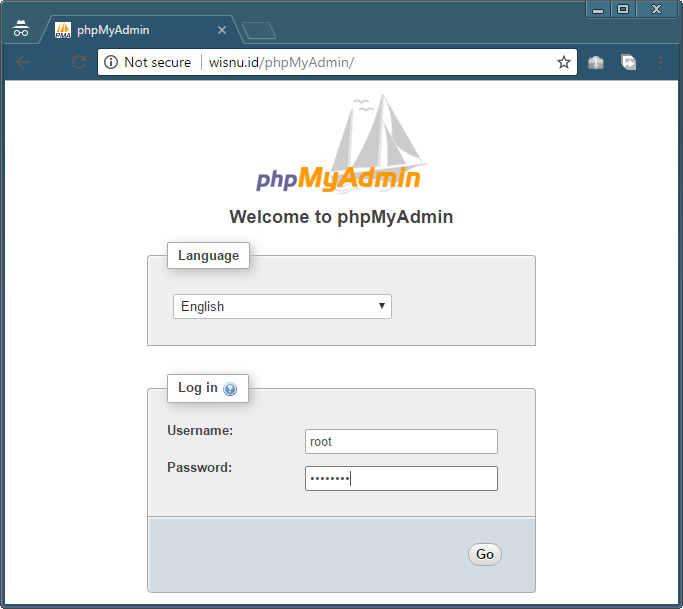Click the extension icon with arrow on pages
This screenshot has height=609, width=683.
tap(628, 62)
